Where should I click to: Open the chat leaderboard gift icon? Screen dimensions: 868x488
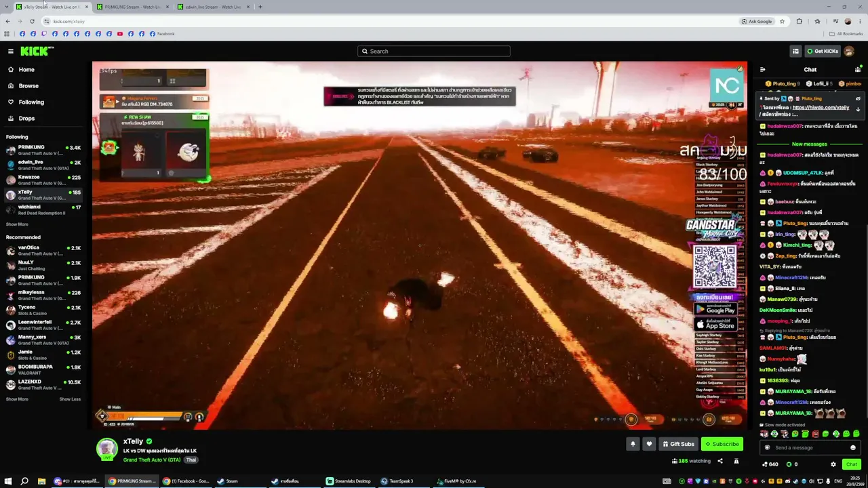pyautogui.click(x=858, y=70)
